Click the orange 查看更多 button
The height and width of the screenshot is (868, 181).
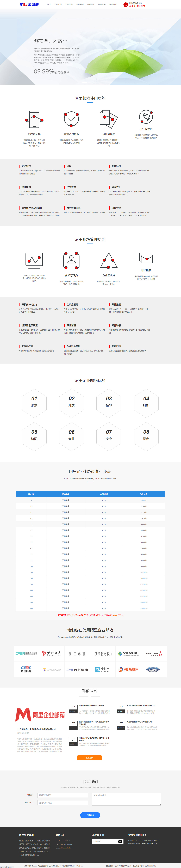tap(89, 758)
